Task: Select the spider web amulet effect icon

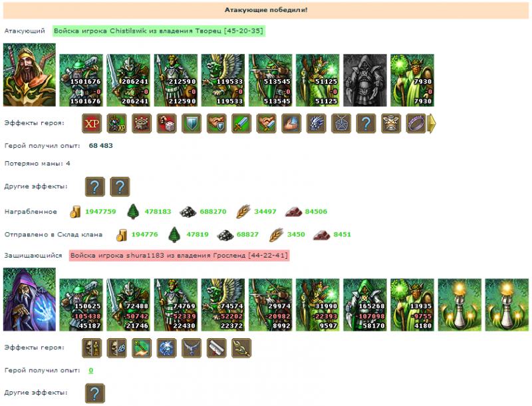Action: click(341, 123)
